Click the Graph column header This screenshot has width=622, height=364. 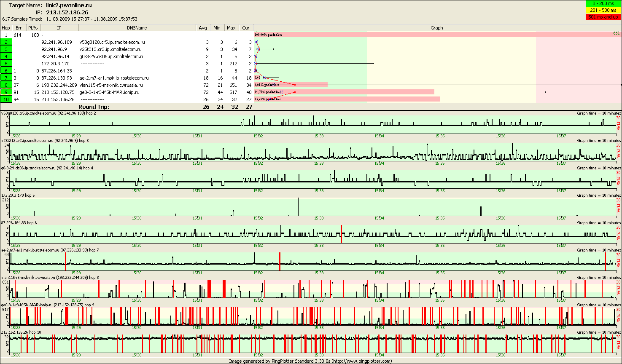coord(437,28)
